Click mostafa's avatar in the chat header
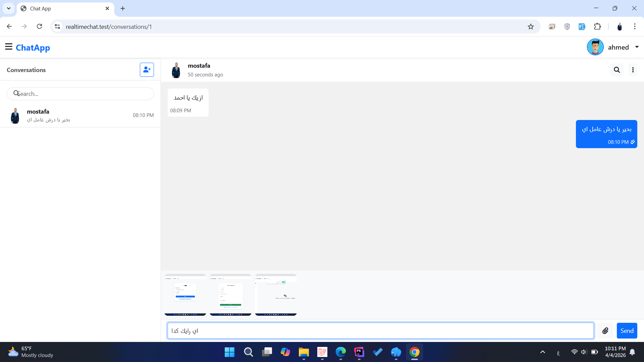Screen dimensions: 644x362 176,70
